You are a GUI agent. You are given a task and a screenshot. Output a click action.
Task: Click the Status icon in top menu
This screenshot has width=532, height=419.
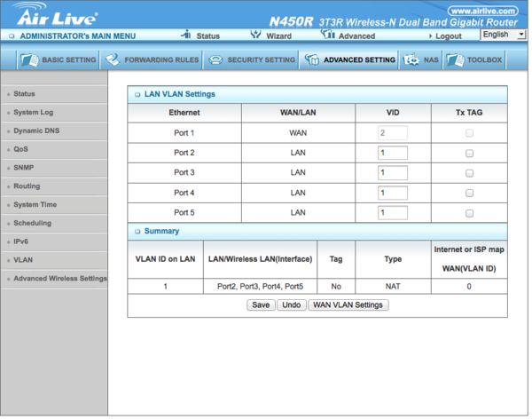[186, 34]
